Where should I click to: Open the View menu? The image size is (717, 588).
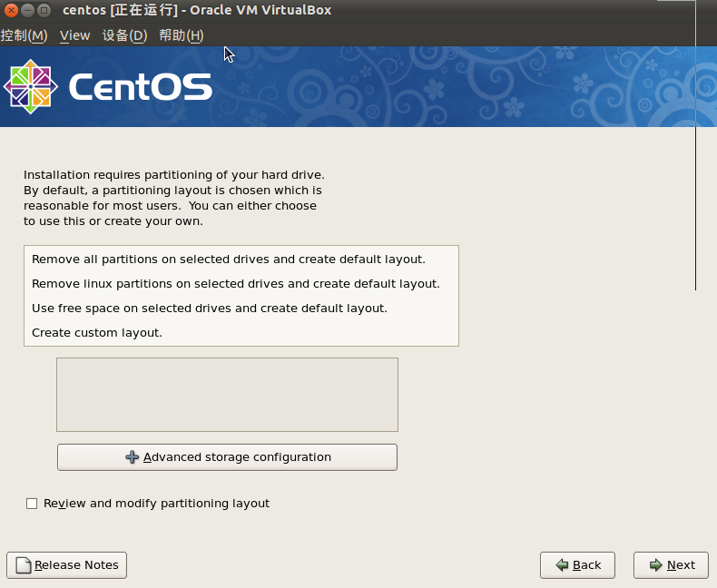75,35
